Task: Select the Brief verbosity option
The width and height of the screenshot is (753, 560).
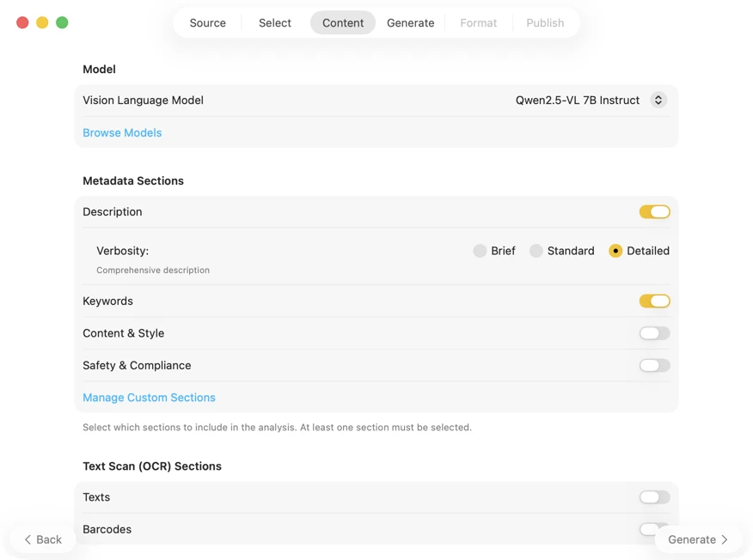Action: (x=480, y=251)
